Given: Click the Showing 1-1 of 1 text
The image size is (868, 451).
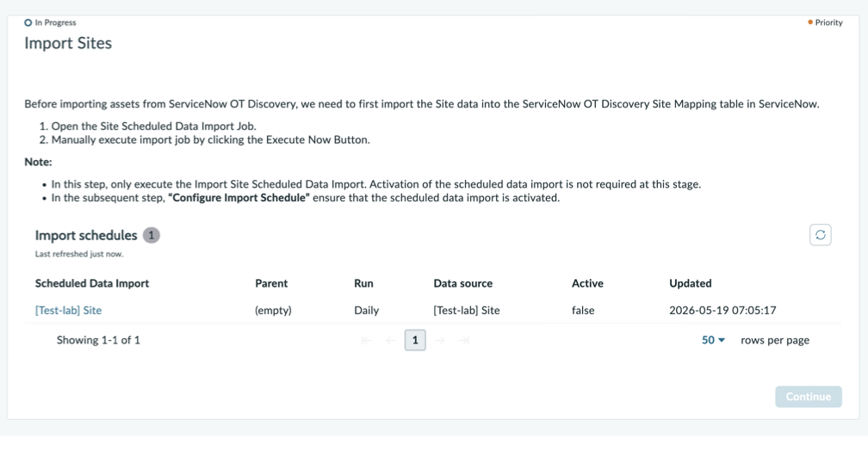Looking at the screenshot, I should tap(98, 340).
